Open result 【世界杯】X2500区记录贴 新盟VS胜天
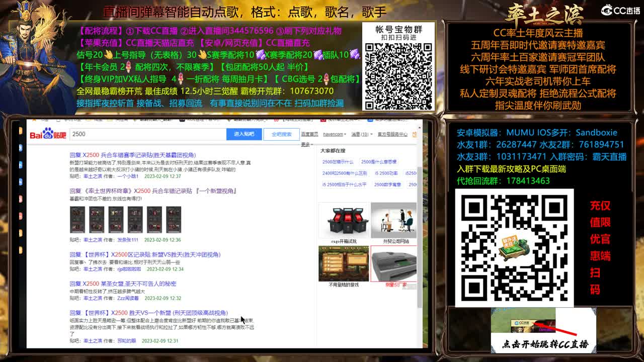The width and height of the screenshot is (644, 362). (145, 255)
